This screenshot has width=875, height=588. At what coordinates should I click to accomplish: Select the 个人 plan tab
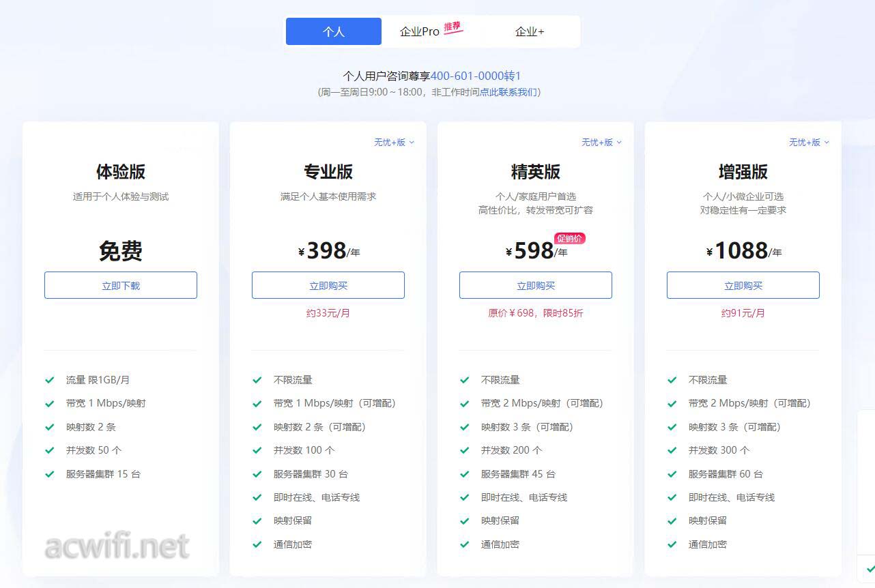[x=333, y=31]
